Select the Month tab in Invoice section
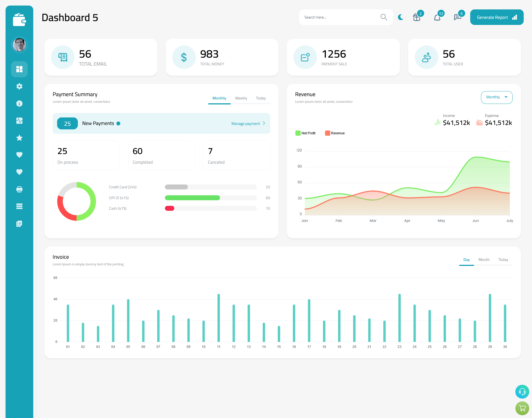Viewport: 532px width, 418px height. coord(484,260)
